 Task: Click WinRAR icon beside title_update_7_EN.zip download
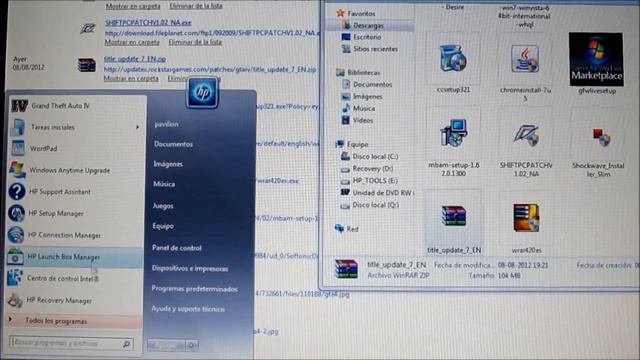[87, 65]
